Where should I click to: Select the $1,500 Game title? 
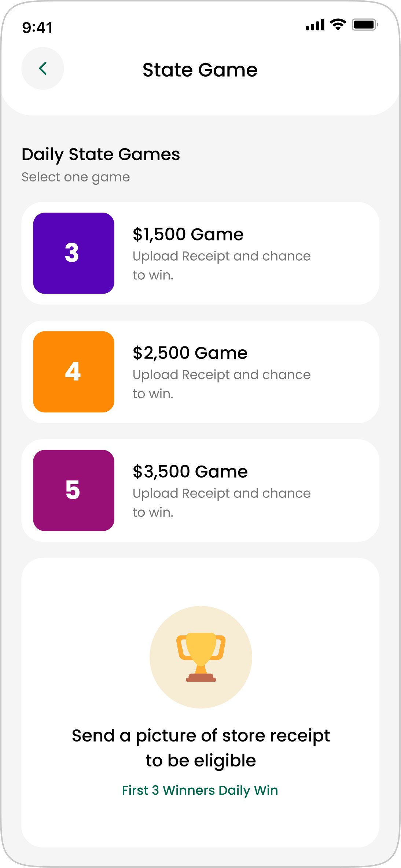188,234
